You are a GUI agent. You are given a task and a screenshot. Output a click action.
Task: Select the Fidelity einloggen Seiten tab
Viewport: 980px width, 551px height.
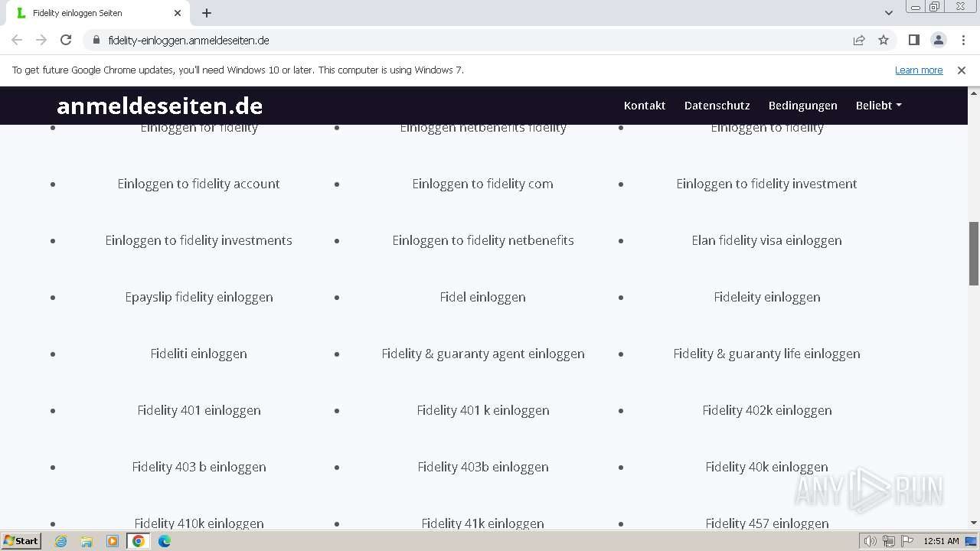[x=98, y=13]
